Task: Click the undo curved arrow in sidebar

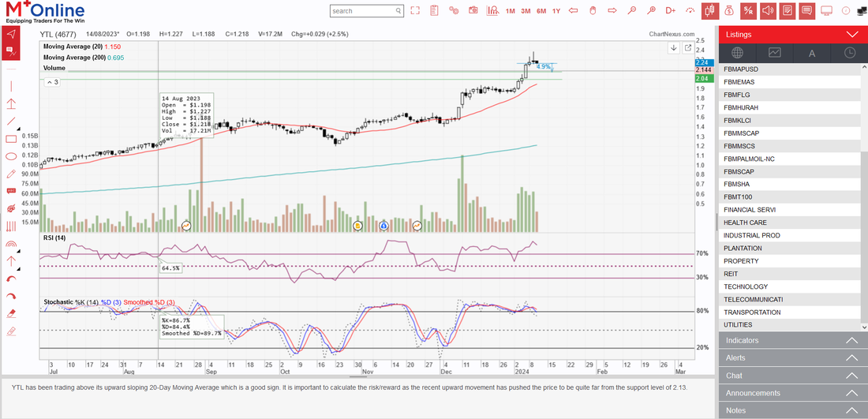Action: coord(10,279)
